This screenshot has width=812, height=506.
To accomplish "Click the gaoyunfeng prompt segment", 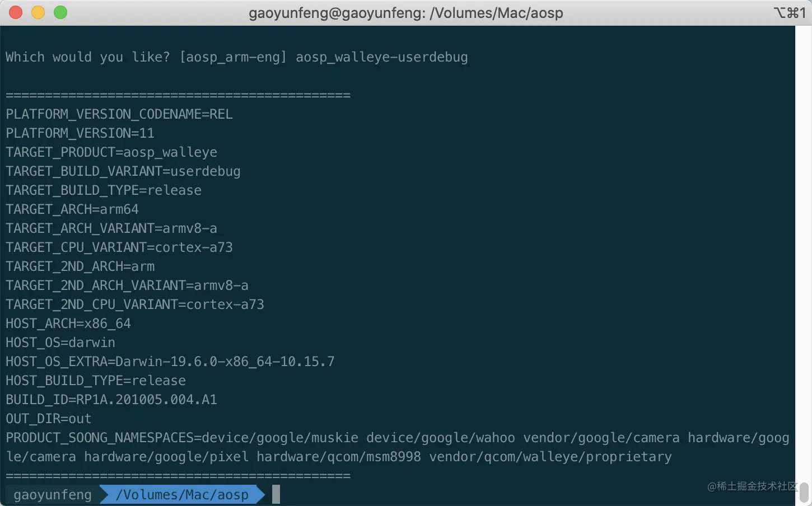I will 52,495.
